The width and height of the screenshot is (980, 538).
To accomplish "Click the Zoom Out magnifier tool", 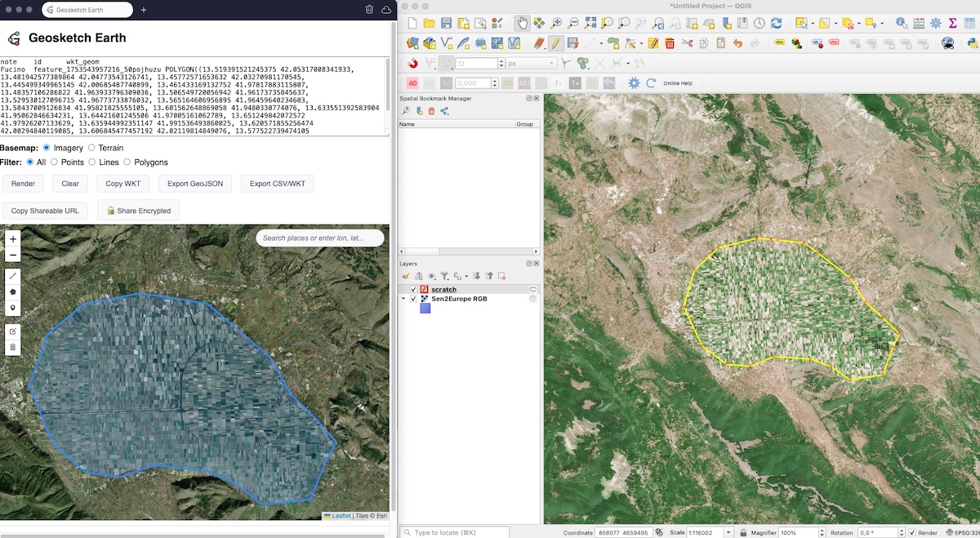I will tap(573, 23).
